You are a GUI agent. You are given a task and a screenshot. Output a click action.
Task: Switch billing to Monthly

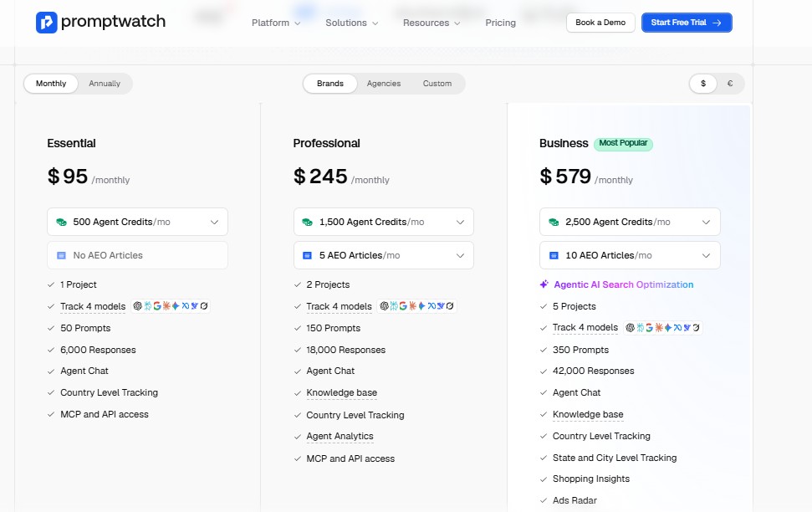pos(51,84)
